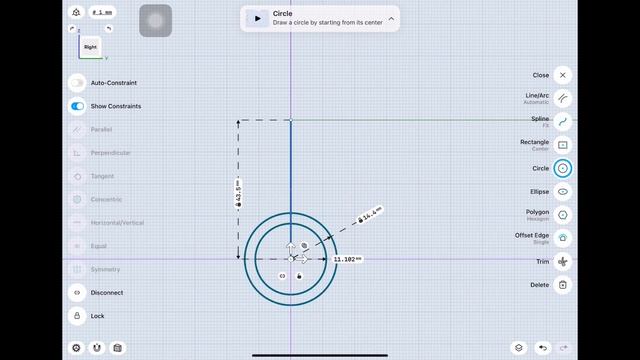This screenshot has height=360, width=640.
Task: Collapse the Circle tool hint banner
Action: [391, 18]
